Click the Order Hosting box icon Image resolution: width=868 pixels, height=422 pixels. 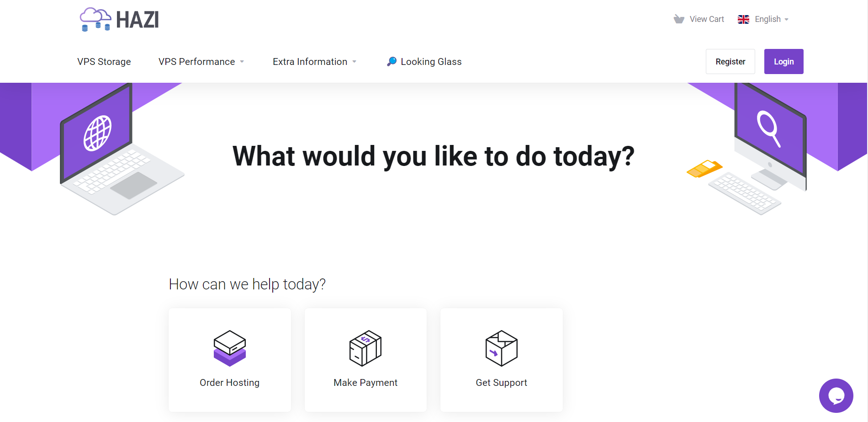coord(230,348)
